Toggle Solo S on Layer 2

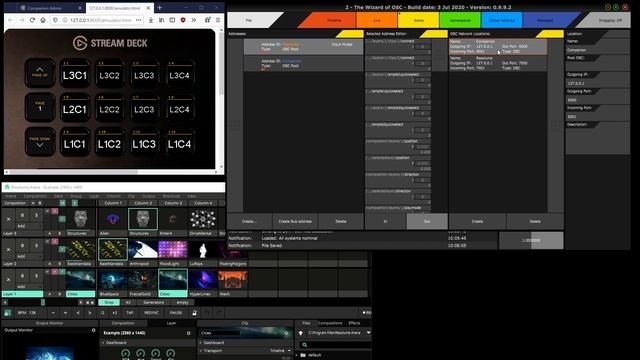point(36,245)
